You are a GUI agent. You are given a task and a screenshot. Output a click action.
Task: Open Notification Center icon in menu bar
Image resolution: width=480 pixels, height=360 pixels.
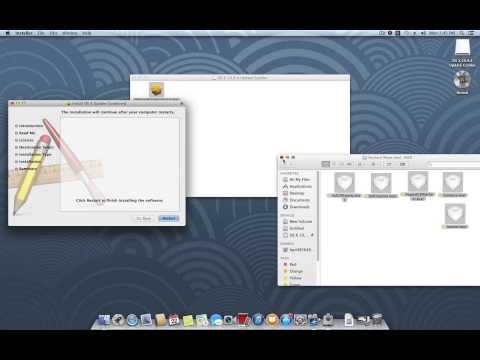point(471,33)
